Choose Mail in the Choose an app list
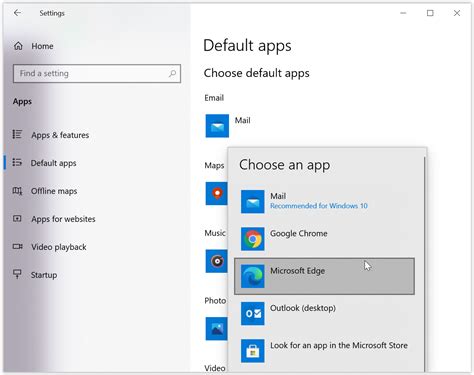This screenshot has width=474, height=375. click(324, 201)
